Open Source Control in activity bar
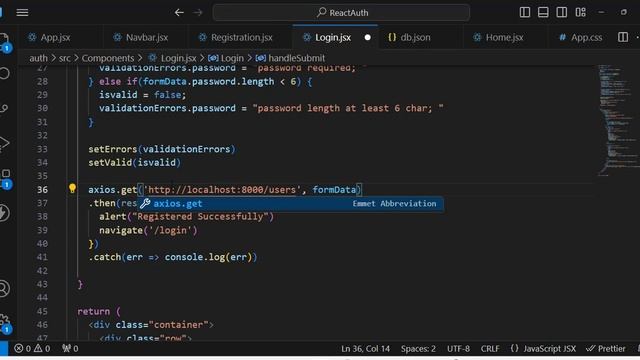The width and height of the screenshot is (640, 360). (x=4, y=108)
